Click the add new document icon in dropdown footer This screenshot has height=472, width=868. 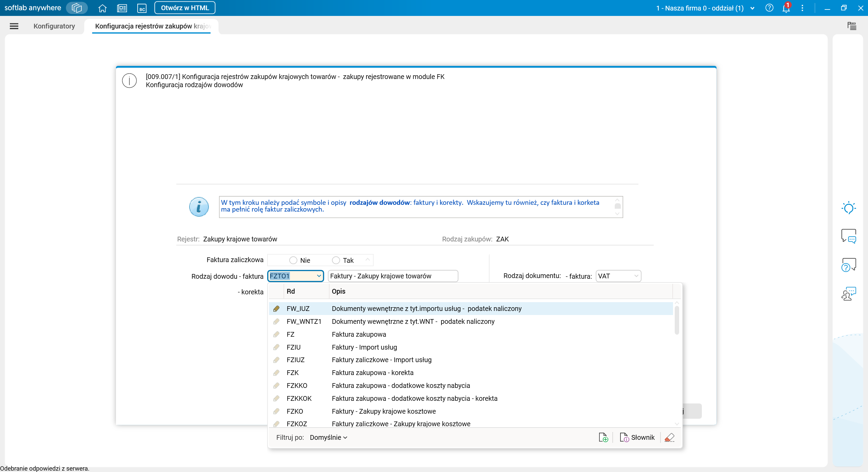tap(604, 437)
